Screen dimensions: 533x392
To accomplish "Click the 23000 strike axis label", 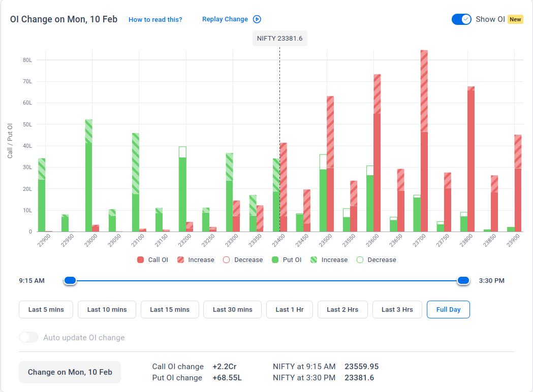I will tap(91, 241).
